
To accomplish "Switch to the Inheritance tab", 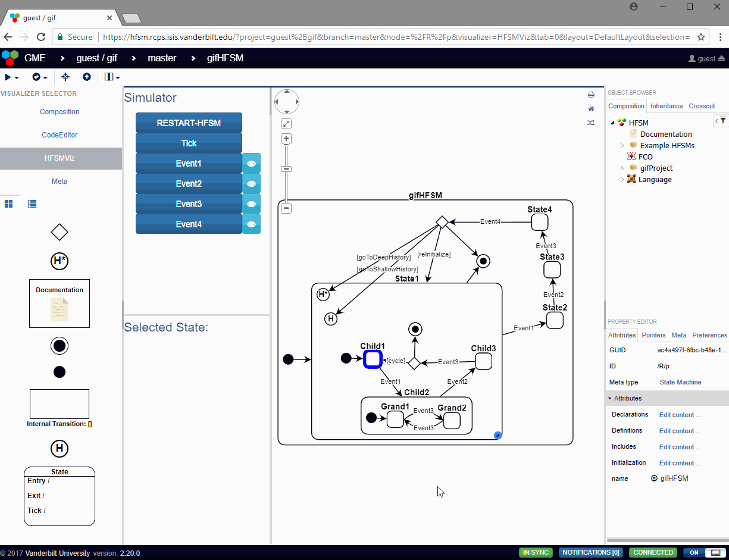I will (x=667, y=106).
